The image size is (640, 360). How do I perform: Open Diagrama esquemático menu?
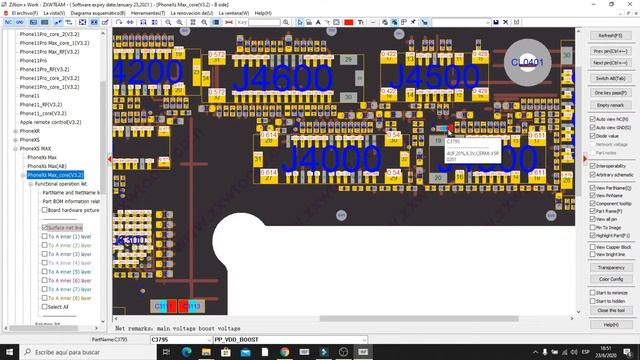(x=98, y=13)
